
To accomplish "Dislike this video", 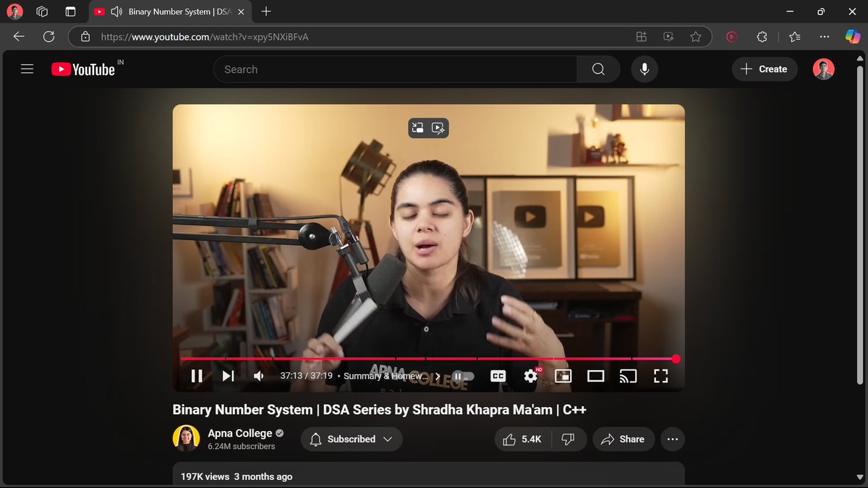I will 569,439.
